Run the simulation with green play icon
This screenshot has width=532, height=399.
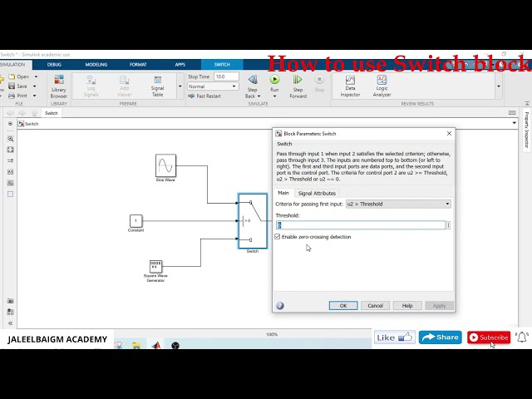(274, 80)
